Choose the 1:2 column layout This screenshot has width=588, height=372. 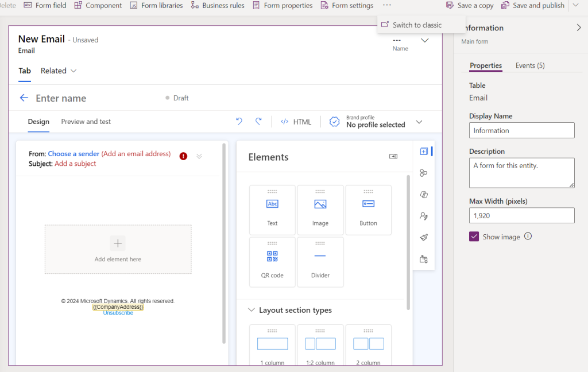coord(320,345)
